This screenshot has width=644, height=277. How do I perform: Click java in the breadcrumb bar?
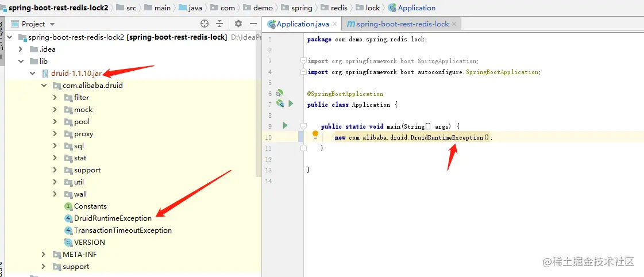point(195,8)
